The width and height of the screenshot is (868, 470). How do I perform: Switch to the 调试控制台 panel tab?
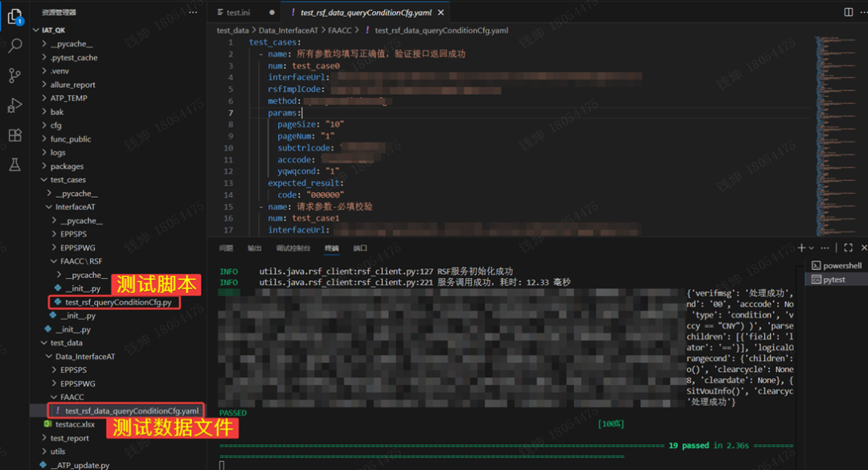293,248
